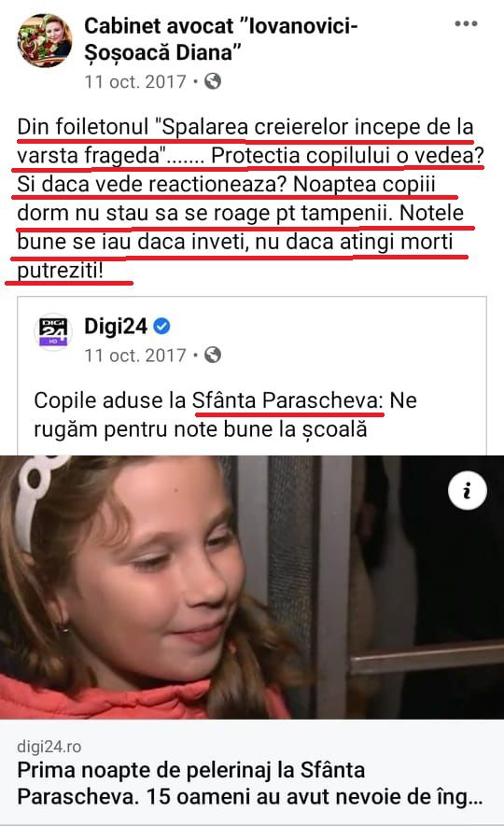
Task: Open Cabinet avocat Iovanovici-Șoșoacă Diana page name
Action: [x=220, y=39]
